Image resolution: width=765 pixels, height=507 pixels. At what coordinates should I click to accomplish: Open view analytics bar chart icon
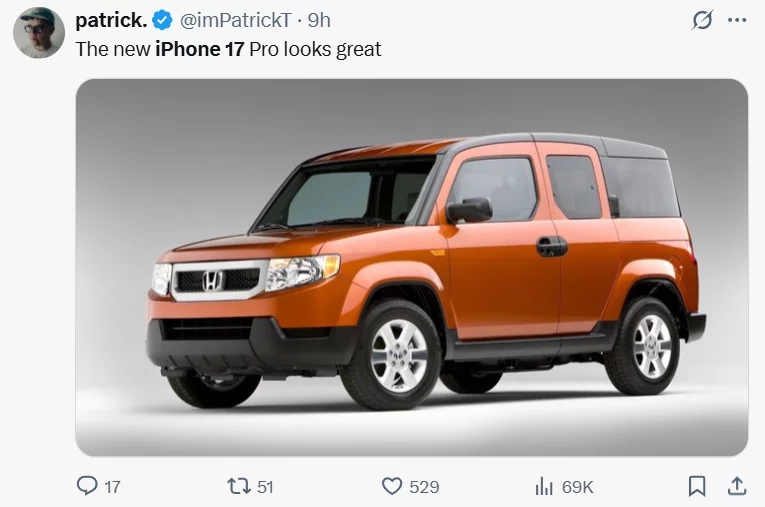[544, 487]
